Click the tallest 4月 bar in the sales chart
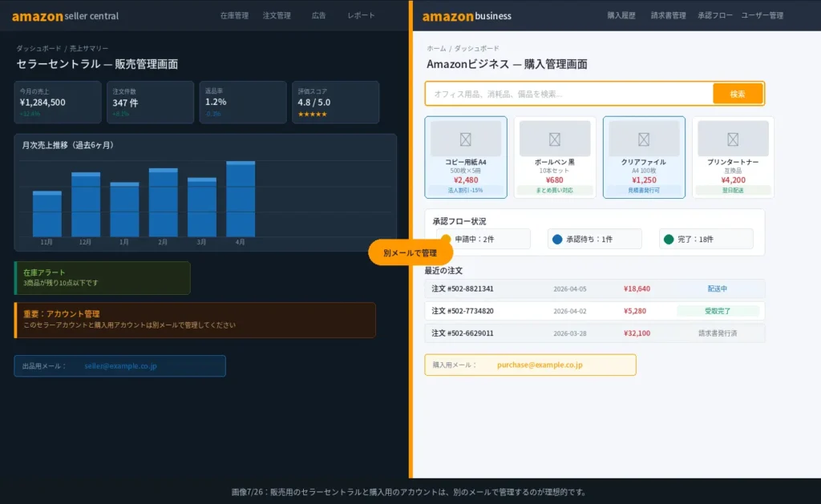The height and width of the screenshot is (504, 821). coord(242,200)
